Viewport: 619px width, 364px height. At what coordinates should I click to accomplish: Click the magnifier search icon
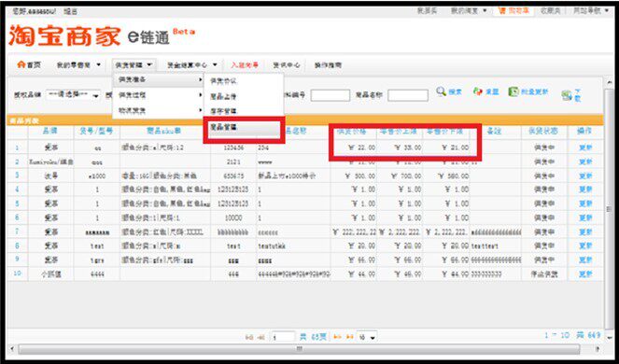[x=441, y=91]
